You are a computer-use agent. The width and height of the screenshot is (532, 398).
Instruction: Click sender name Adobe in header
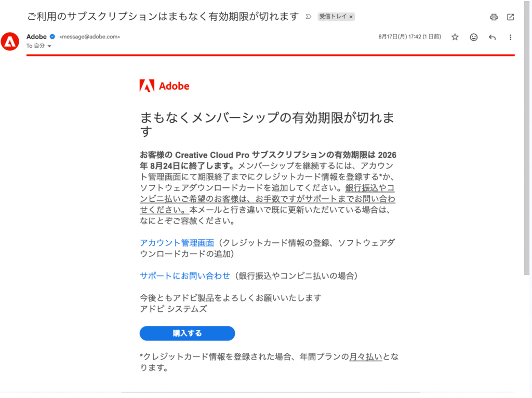tap(36, 37)
